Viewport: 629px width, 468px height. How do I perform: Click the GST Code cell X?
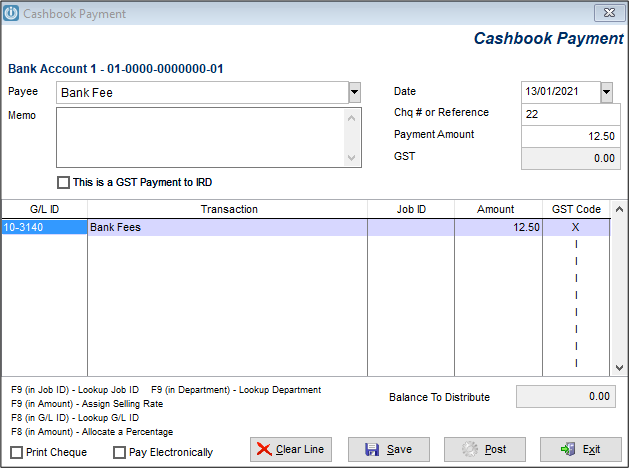(x=576, y=227)
